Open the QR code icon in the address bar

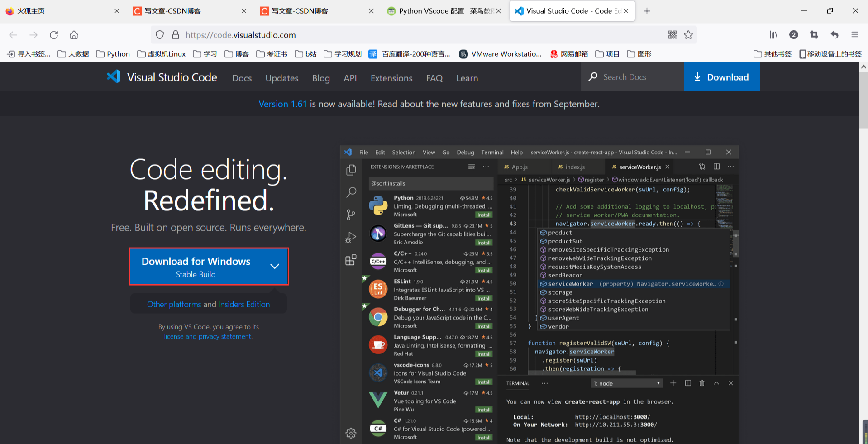(x=672, y=35)
